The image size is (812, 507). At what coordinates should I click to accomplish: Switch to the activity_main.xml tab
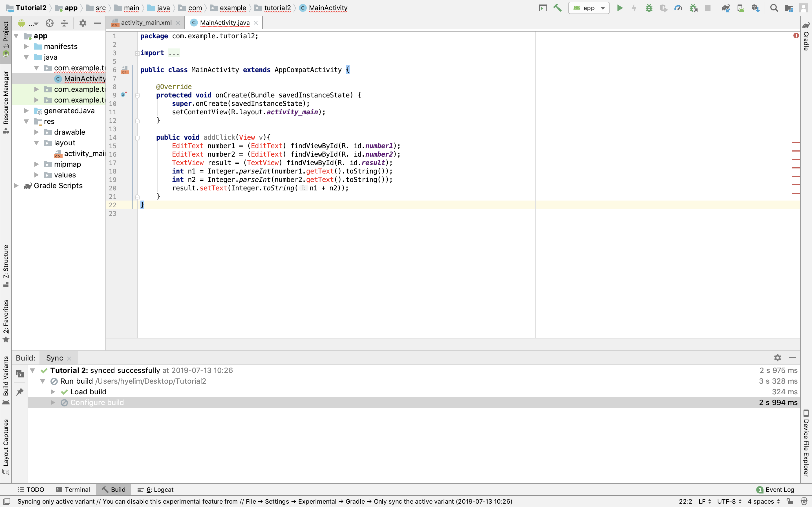click(146, 23)
